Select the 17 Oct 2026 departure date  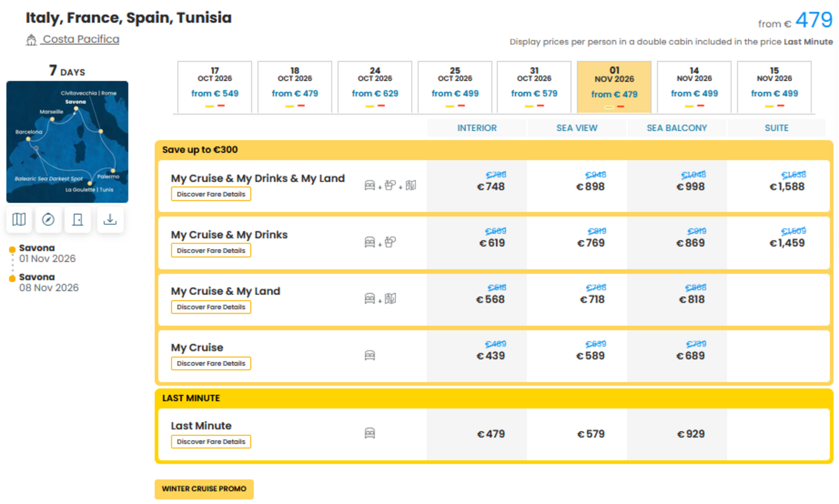(x=215, y=87)
